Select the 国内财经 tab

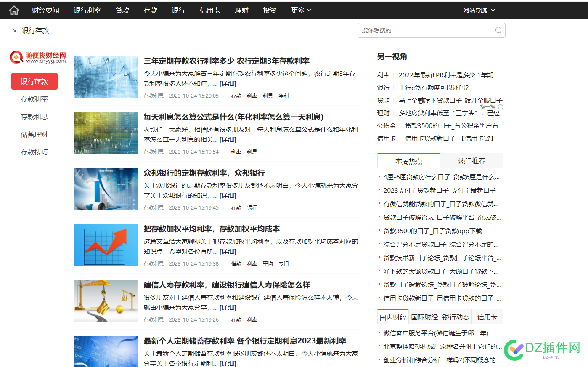pyautogui.click(x=393, y=317)
